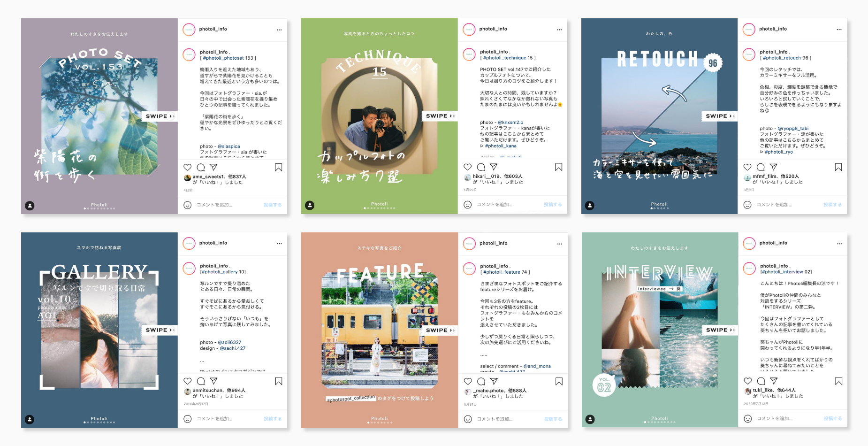Open the #photoli_ryo hashtag link
Screen dimensions: 868x446
[x=779, y=152]
